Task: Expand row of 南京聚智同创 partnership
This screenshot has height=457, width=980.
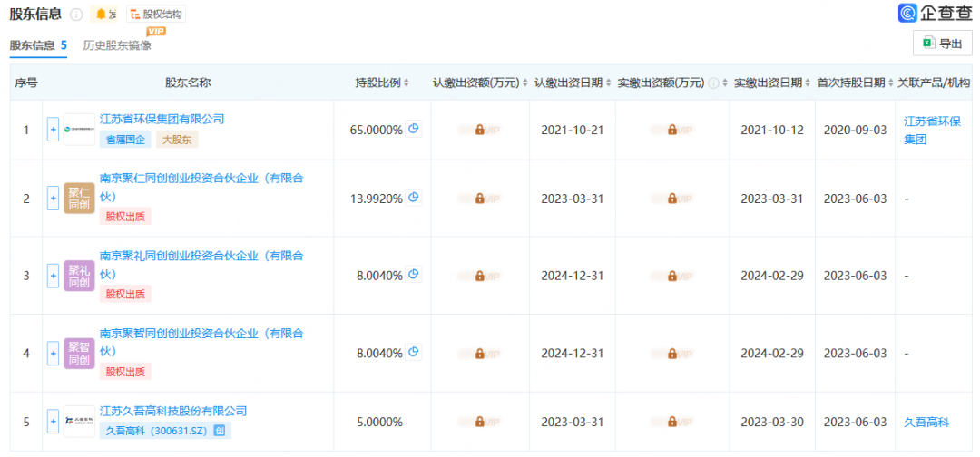Action: point(54,354)
